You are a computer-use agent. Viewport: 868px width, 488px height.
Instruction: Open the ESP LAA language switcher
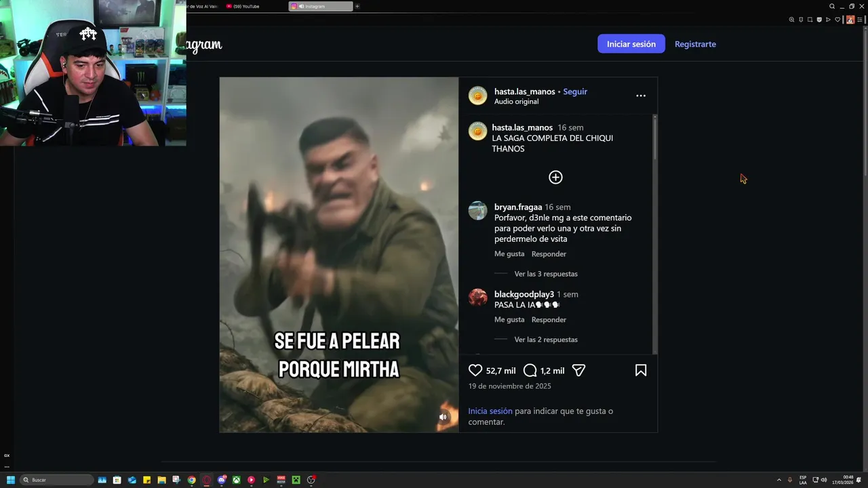(803, 480)
